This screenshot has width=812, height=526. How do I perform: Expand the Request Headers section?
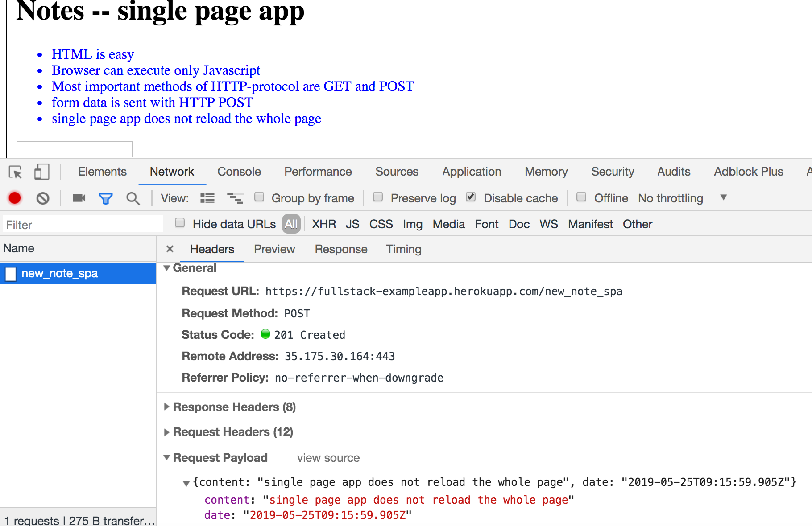point(232,432)
